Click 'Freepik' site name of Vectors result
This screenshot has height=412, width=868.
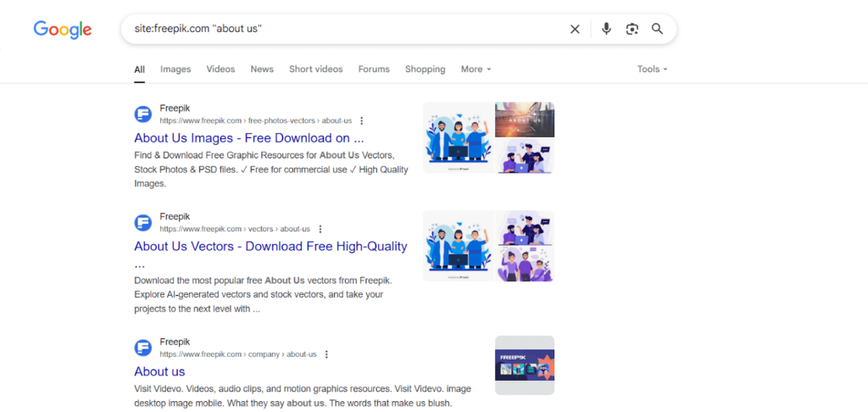pos(175,216)
